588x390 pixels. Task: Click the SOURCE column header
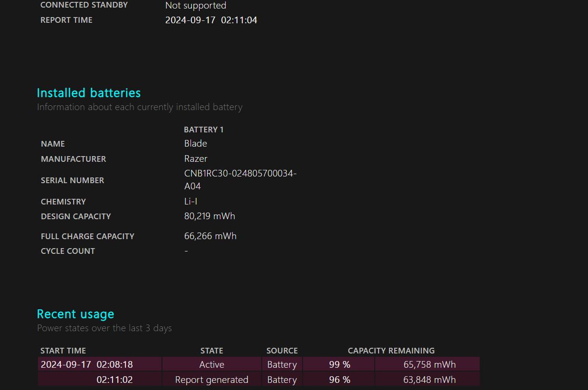(282, 351)
